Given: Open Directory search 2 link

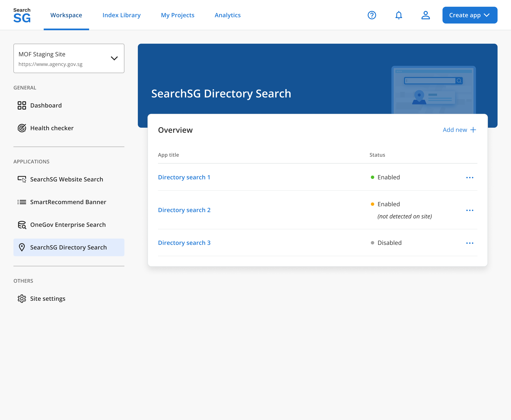Looking at the screenshot, I should [x=184, y=210].
